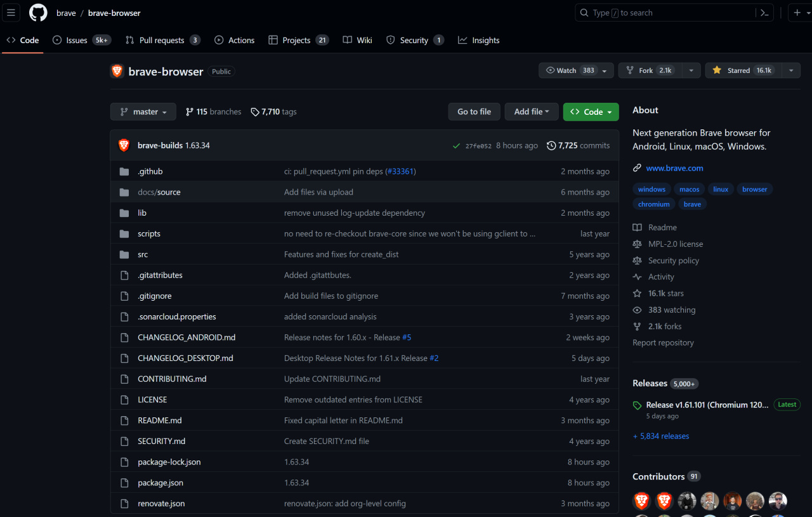Click the first Brave contributor avatar
The image size is (812, 517).
[642, 501]
